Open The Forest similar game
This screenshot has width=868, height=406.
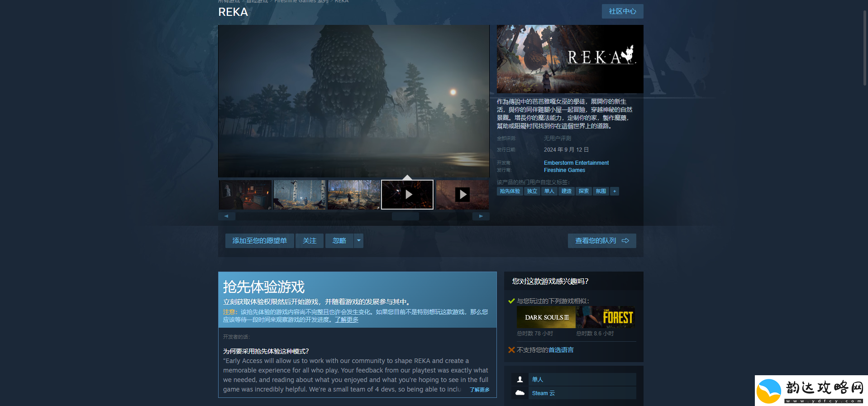(x=606, y=317)
